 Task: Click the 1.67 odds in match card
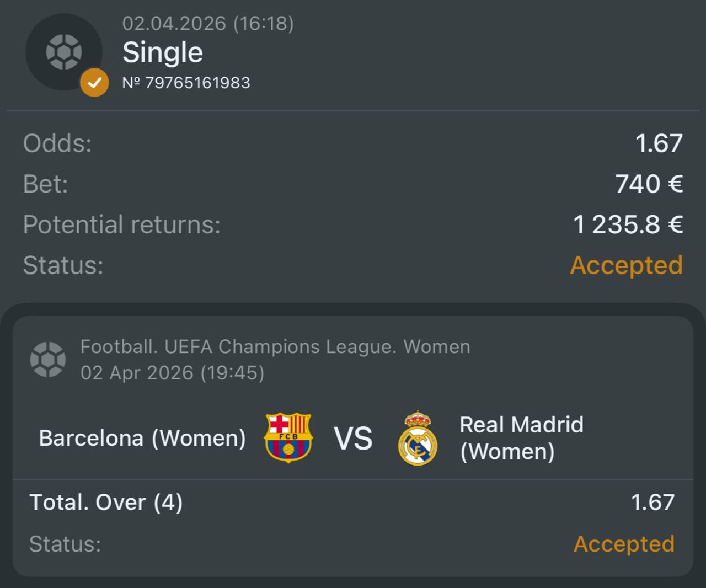tap(652, 503)
